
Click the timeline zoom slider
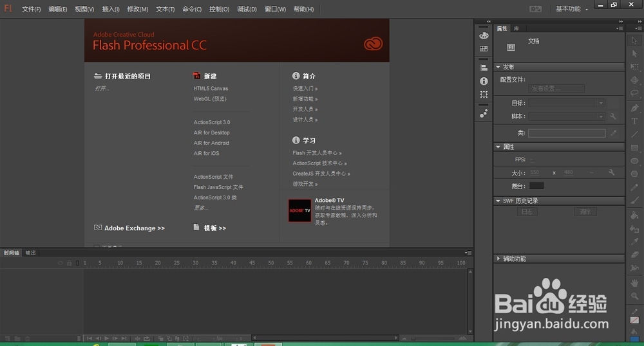pos(433,338)
